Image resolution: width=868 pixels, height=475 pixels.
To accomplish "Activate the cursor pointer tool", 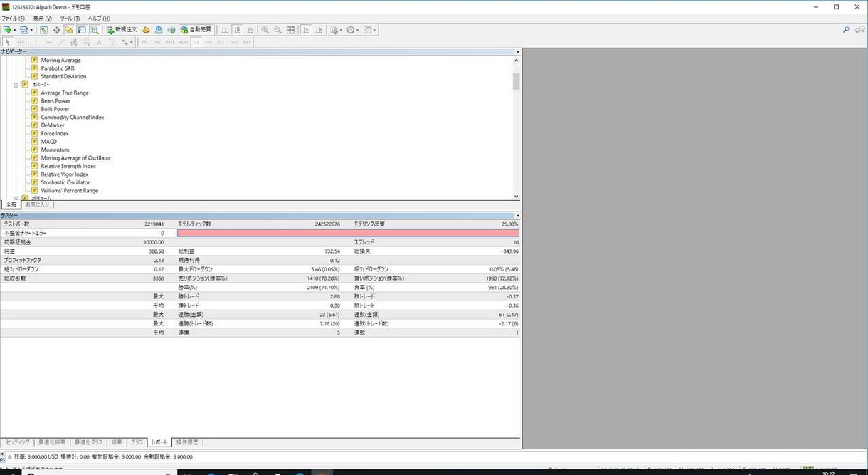I will [8, 42].
